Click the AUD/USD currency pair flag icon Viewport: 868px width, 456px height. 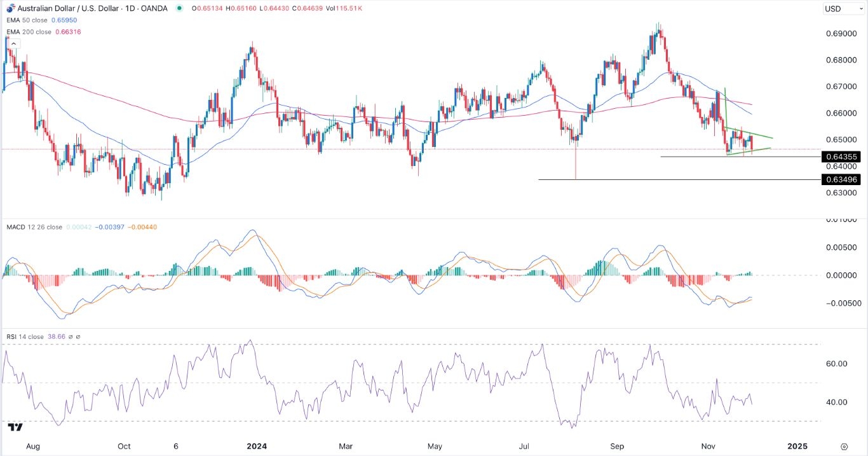[8, 8]
